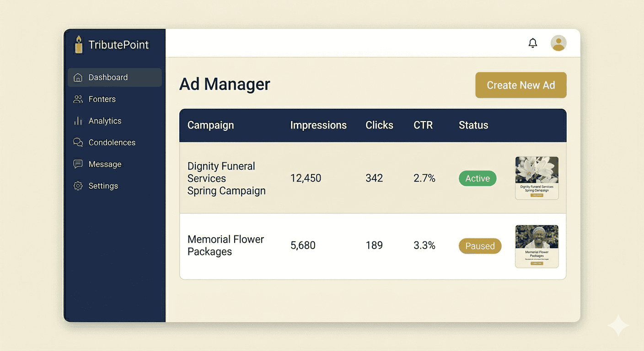Open Settings using the gear icon

click(78, 186)
